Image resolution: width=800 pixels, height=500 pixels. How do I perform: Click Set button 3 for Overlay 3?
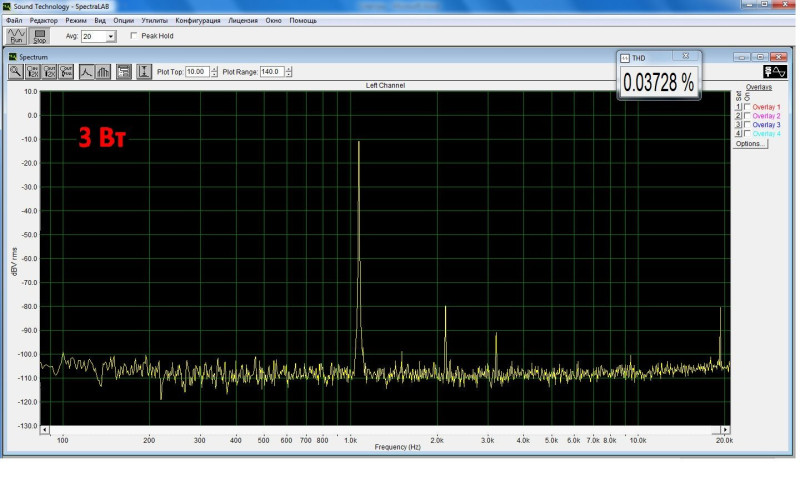click(x=738, y=124)
